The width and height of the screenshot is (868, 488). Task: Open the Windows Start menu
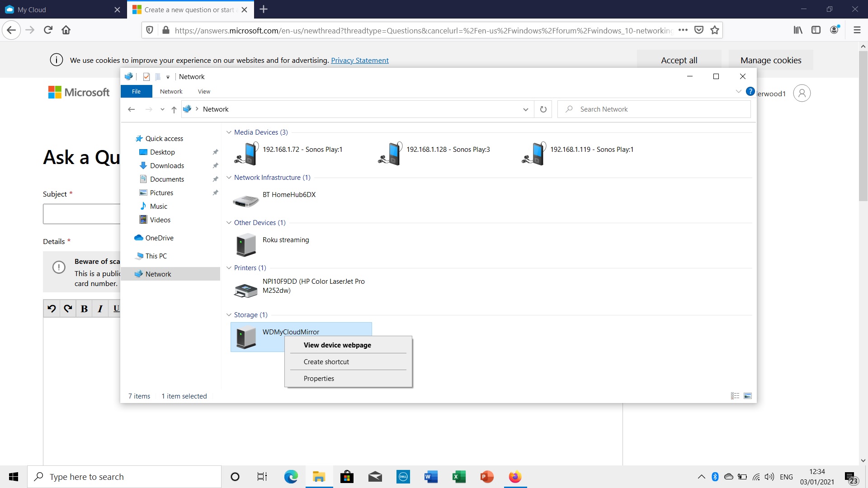[x=14, y=477]
